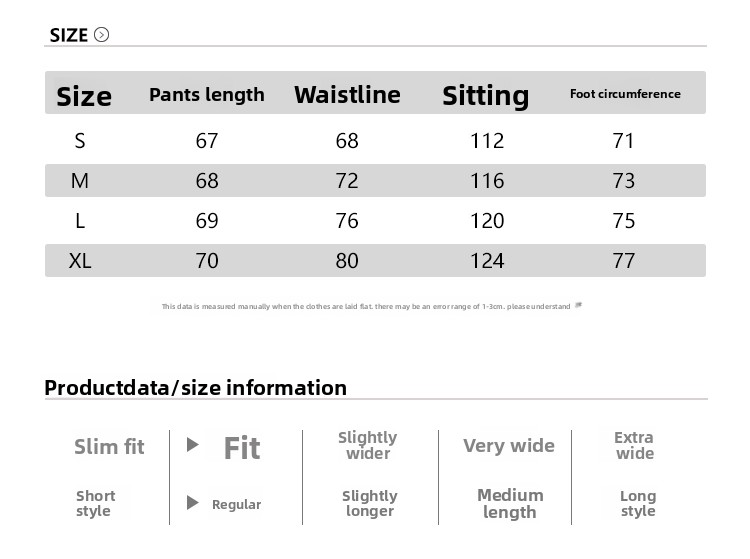This screenshot has height=559, width=750.
Task: Choose the Short style length option
Action: [95, 503]
